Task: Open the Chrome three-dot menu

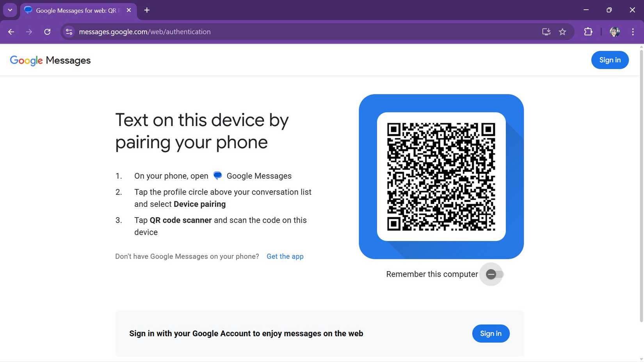Action: 633,32
